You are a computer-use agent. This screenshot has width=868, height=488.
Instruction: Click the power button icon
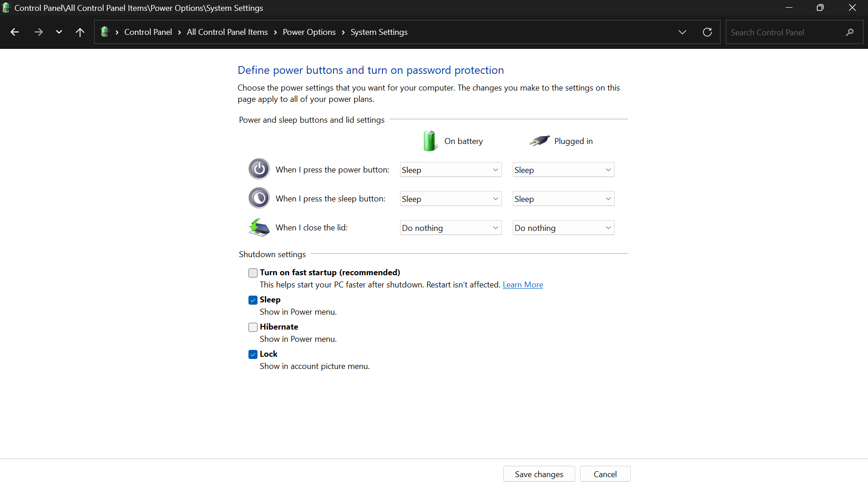pyautogui.click(x=259, y=169)
